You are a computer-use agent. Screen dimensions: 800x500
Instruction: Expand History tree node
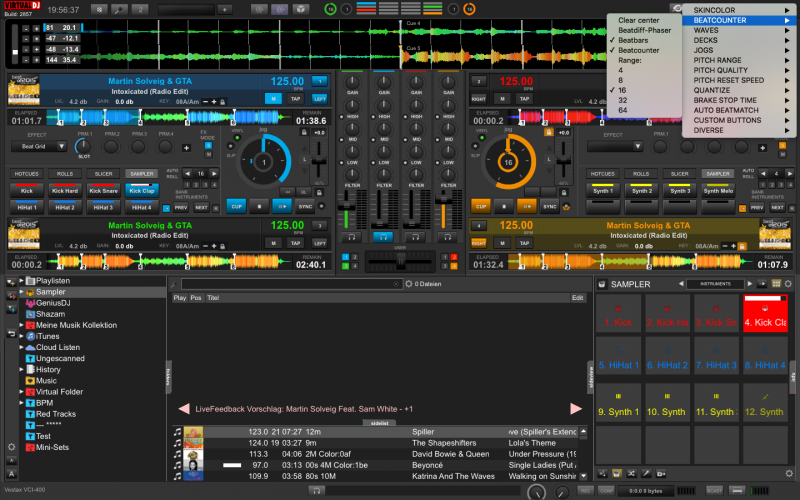click(21, 369)
